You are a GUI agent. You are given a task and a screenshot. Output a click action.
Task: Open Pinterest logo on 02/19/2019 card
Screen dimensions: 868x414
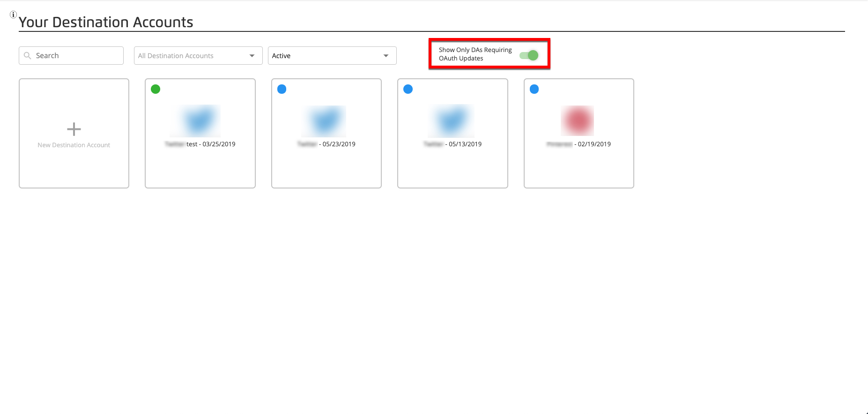pyautogui.click(x=578, y=120)
